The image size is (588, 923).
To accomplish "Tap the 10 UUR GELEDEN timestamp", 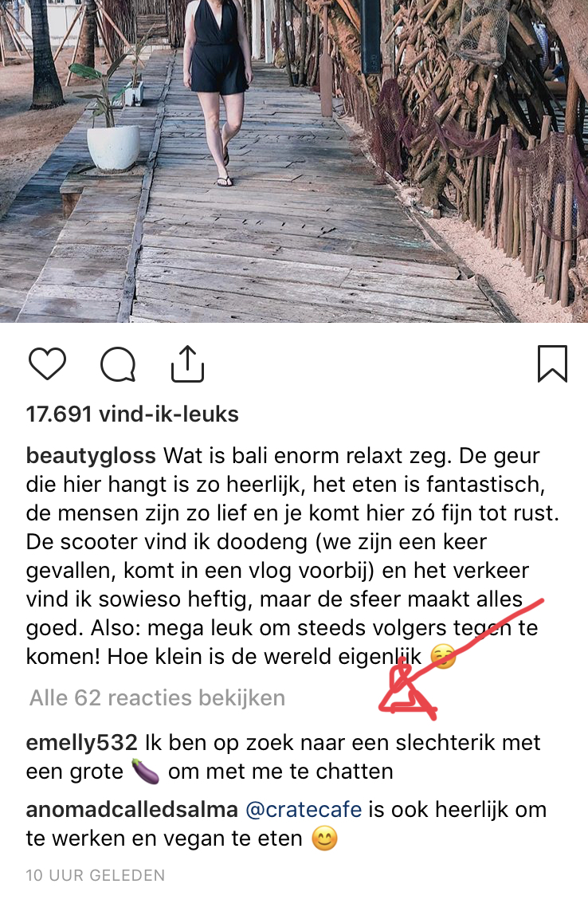I will click(96, 875).
